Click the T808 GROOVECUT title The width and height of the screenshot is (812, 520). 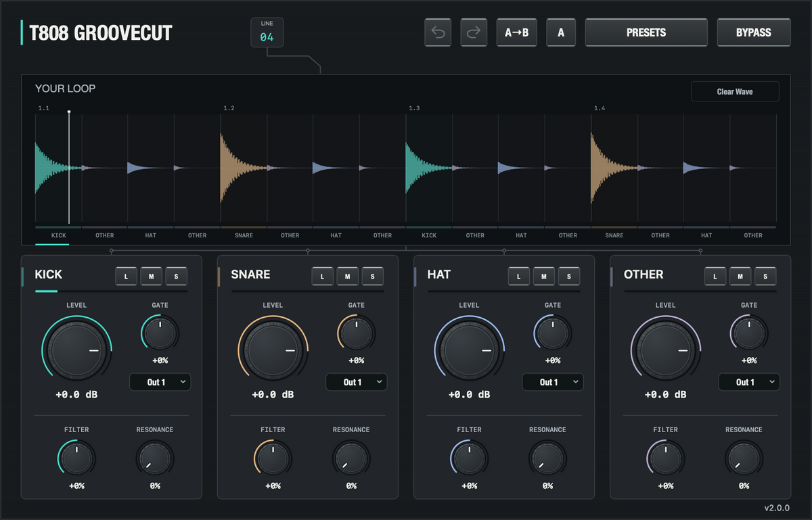[x=101, y=32]
